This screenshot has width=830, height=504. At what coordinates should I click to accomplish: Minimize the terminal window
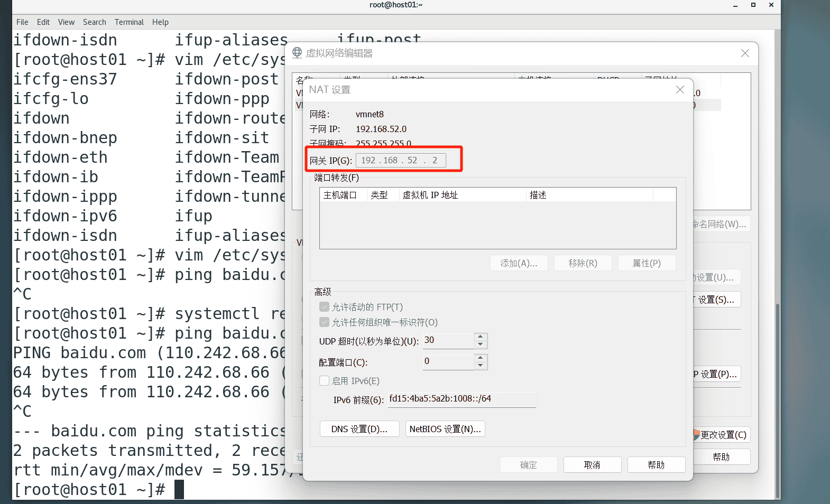pos(735,5)
